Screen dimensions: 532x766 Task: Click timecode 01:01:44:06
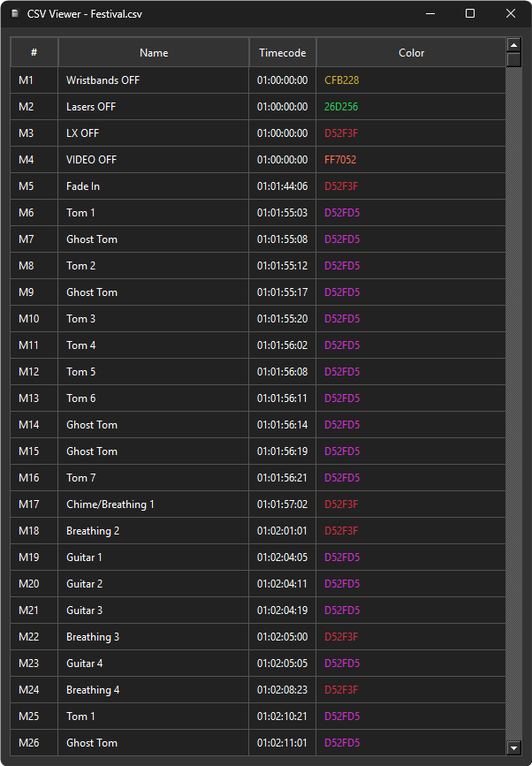click(283, 186)
